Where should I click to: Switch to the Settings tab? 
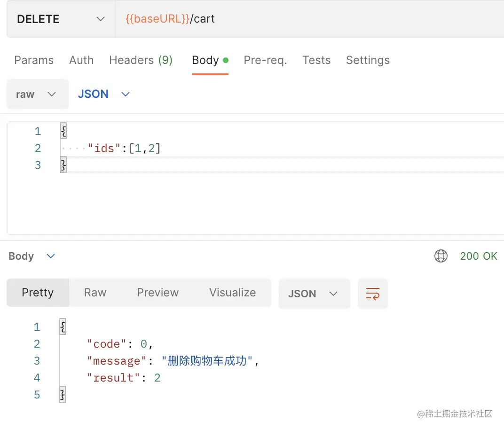(x=368, y=60)
